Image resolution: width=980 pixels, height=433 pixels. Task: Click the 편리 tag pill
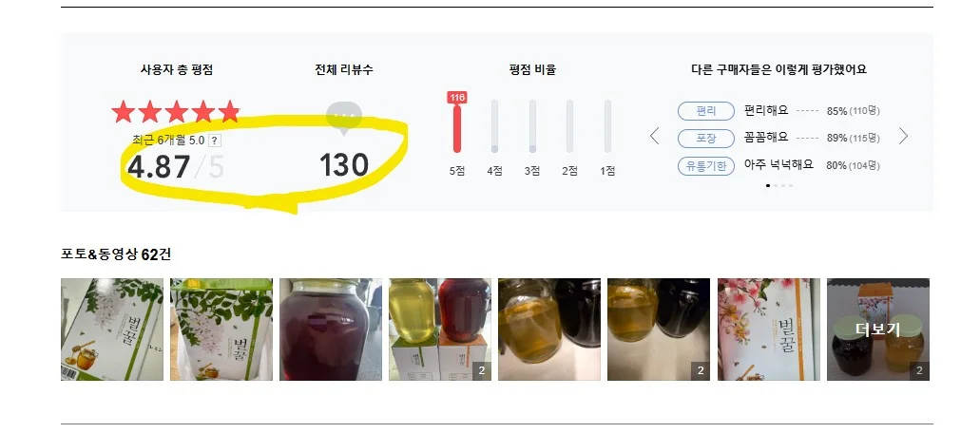(705, 111)
